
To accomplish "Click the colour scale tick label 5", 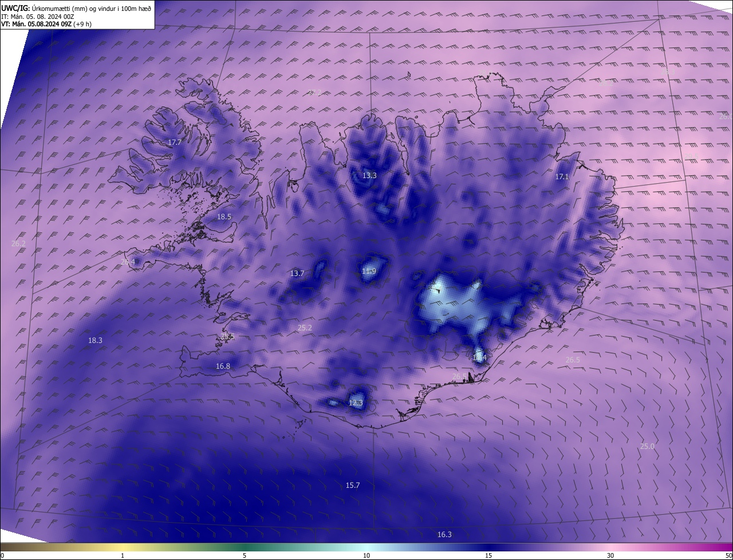I will (245, 555).
